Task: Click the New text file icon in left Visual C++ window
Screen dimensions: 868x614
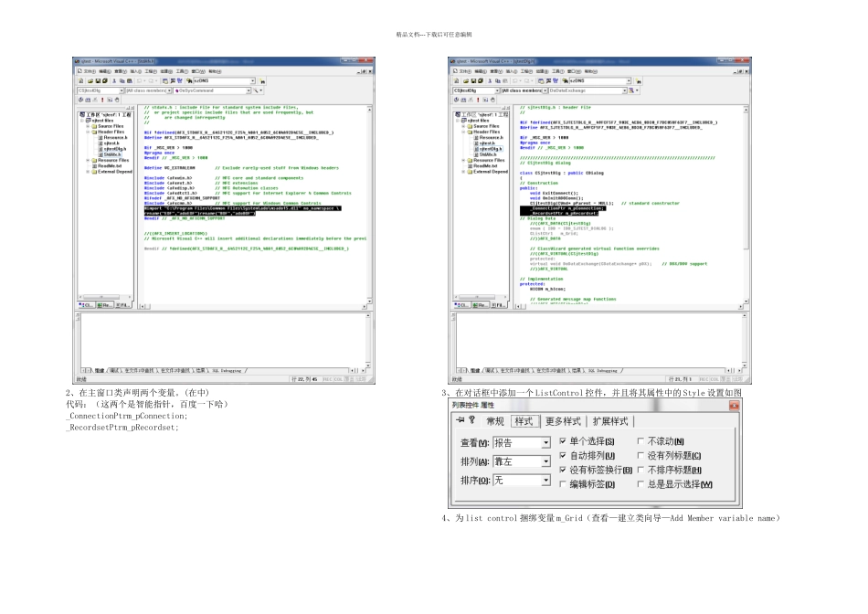Action: [80, 80]
